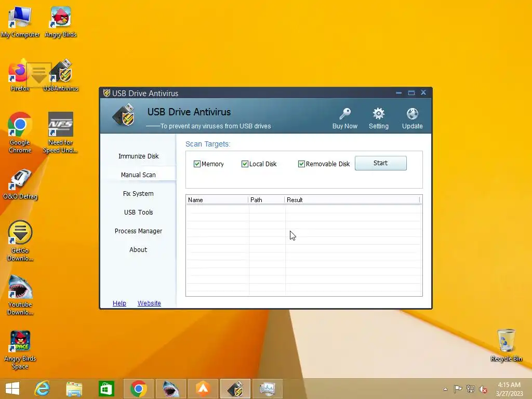The height and width of the screenshot is (399, 532).
Task: Click the title bar shield icon
Action: tap(107, 92)
